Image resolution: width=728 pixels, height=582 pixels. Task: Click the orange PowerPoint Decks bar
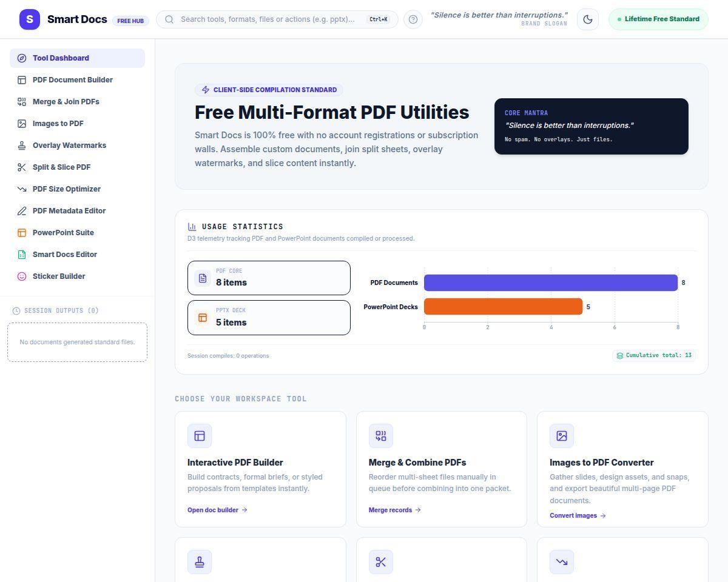(x=503, y=307)
